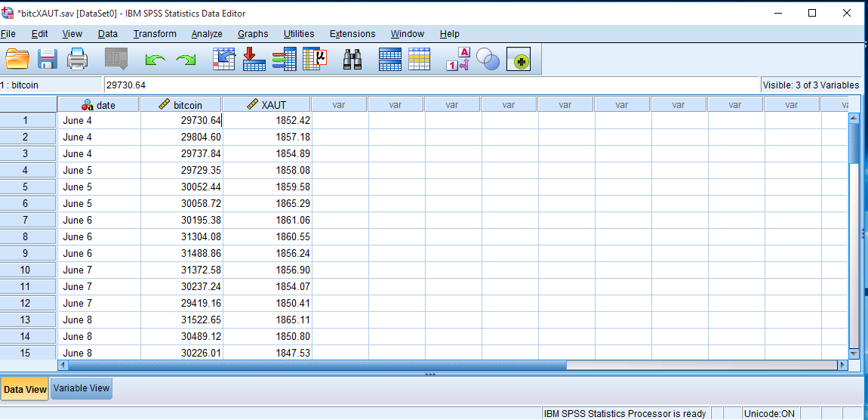Select XAUT cell 1847.53

point(267,353)
